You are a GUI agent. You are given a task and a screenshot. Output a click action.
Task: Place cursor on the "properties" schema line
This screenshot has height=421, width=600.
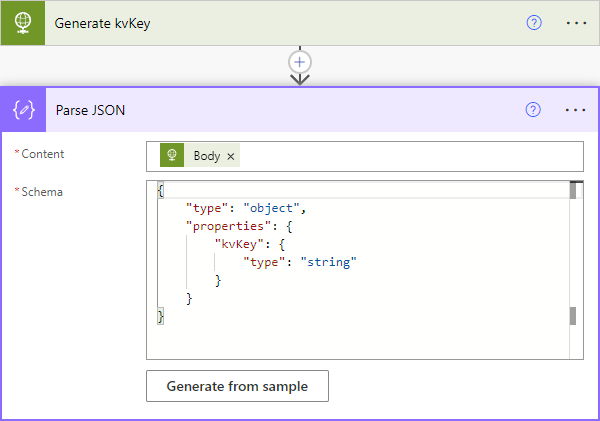pos(245,226)
